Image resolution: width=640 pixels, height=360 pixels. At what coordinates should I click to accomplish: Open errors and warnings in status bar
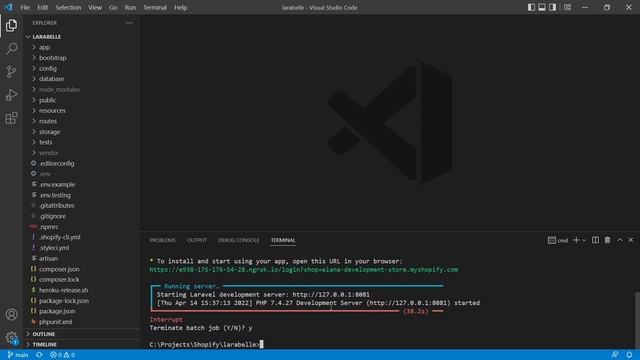[x=62, y=355]
